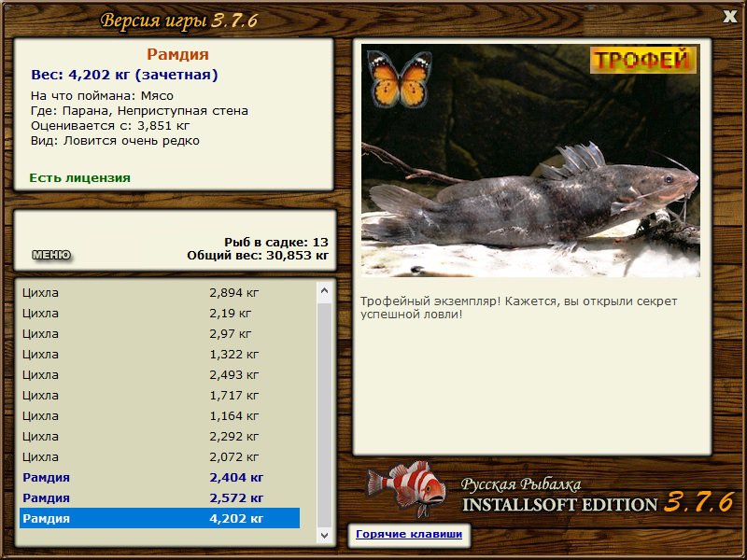Click Где: Парана, Неприступная стена line
747x560 pixels.
pyautogui.click(x=139, y=111)
